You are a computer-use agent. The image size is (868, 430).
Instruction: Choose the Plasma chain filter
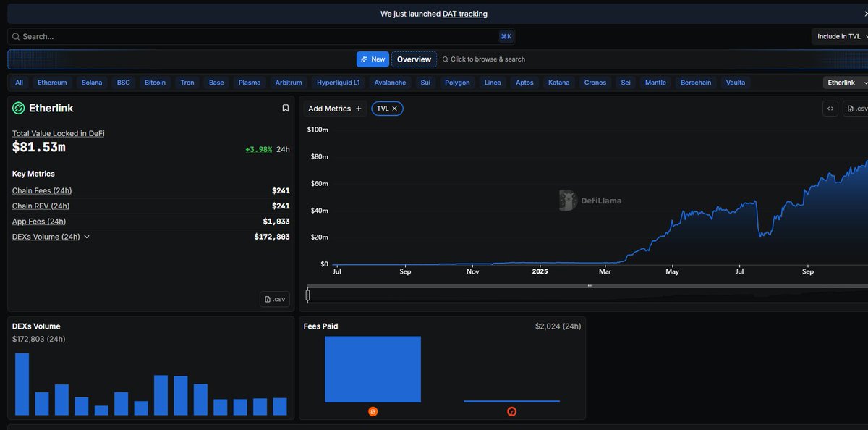click(250, 83)
